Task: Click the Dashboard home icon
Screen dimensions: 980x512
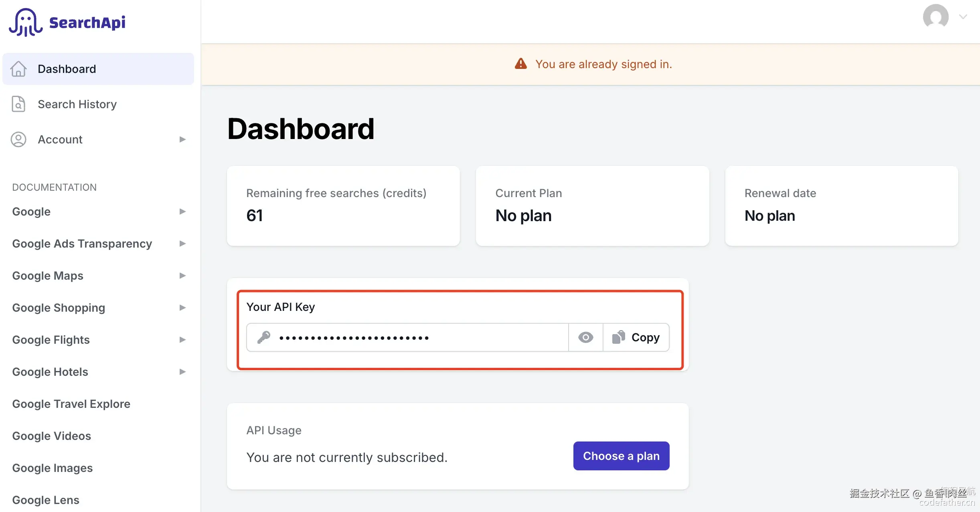Action: coord(18,69)
